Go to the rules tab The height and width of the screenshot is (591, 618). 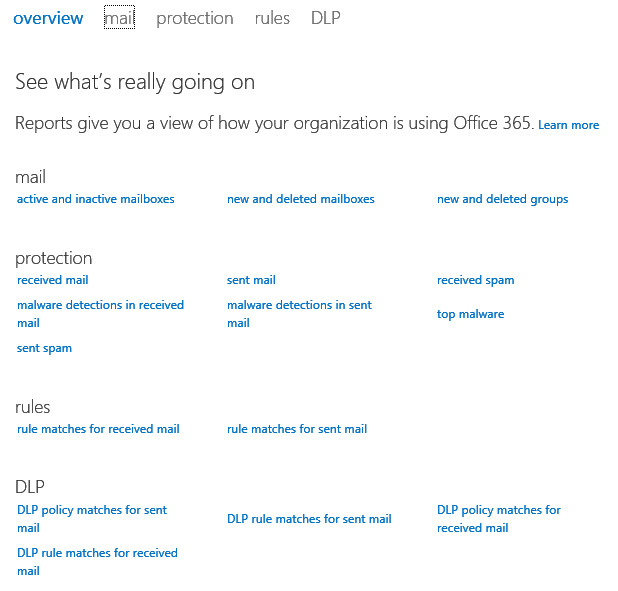click(x=272, y=18)
